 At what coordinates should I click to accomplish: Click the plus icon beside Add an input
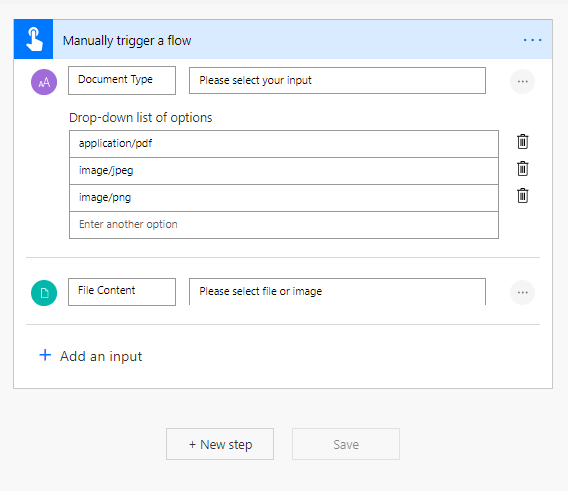click(45, 355)
